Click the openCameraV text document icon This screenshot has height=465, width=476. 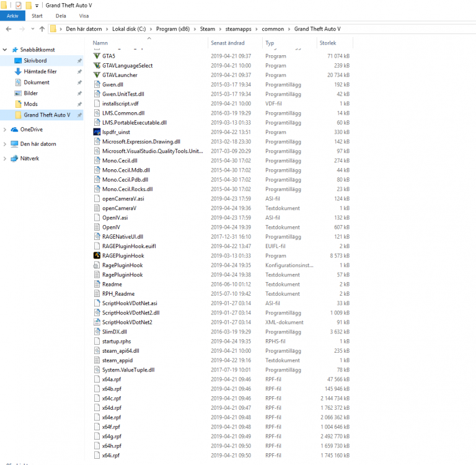click(x=97, y=208)
